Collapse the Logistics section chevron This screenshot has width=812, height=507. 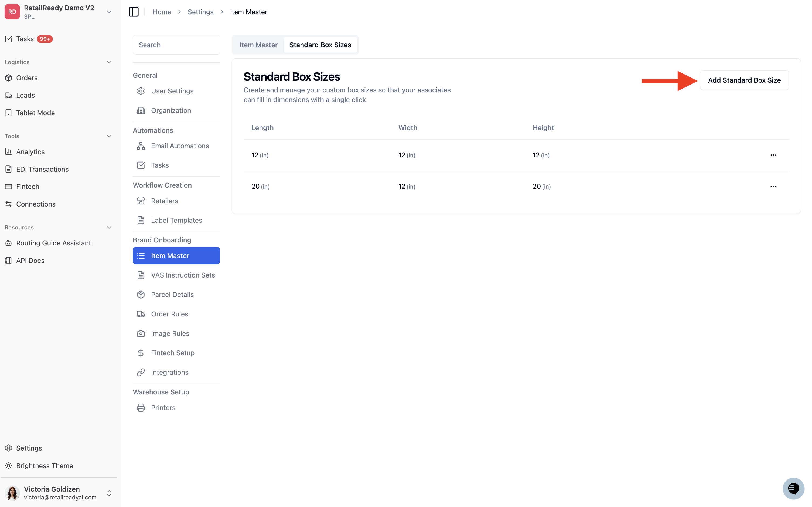coord(109,62)
